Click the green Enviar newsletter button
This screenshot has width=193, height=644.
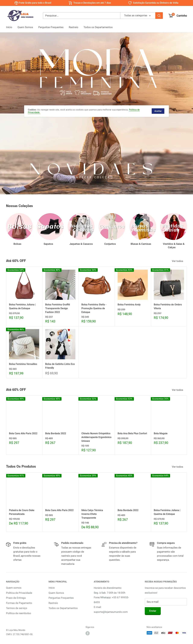[153, 611]
